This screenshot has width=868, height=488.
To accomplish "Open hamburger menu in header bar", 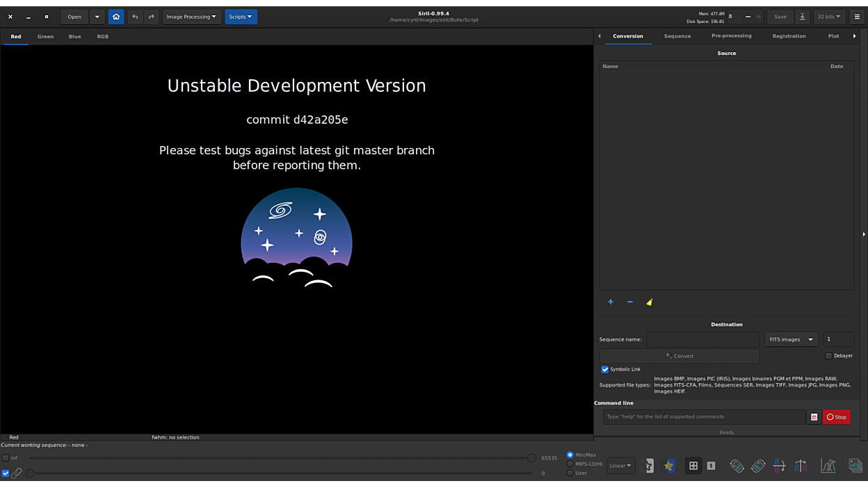I will point(857,17).
